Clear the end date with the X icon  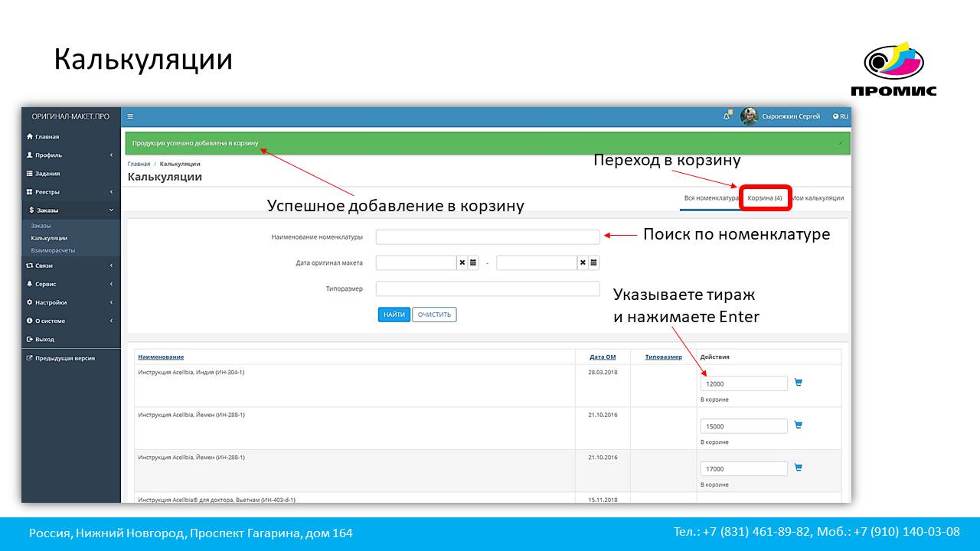(583, 262)
